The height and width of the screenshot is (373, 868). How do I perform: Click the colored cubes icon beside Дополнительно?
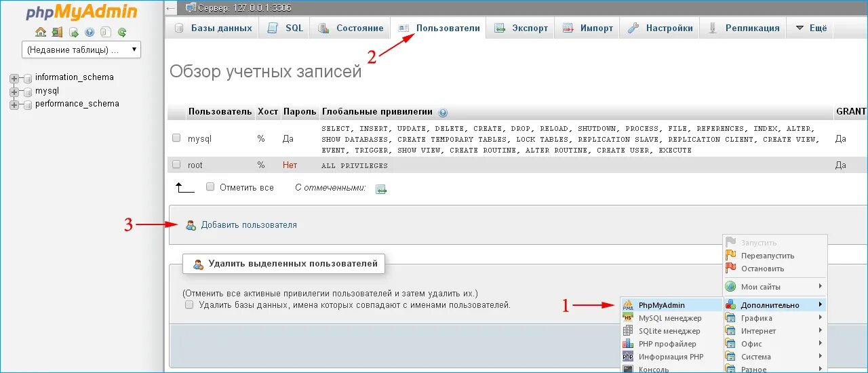[x=730, y=305]
